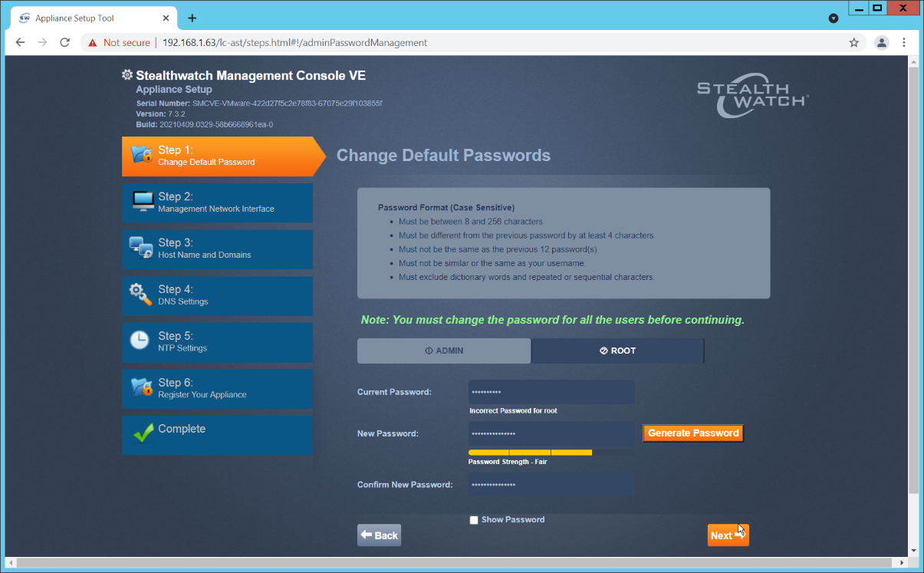Screen dimensions: 924x573
Task: Enable the Show Password checkbox
Action: (x=474, y=519)
